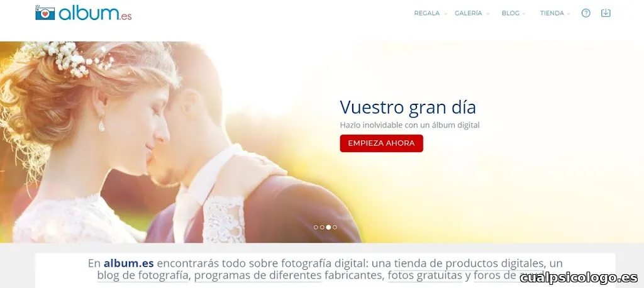Select the first carousel slide dot
Viewport: 644px width, 288px height.
(316, 227)
